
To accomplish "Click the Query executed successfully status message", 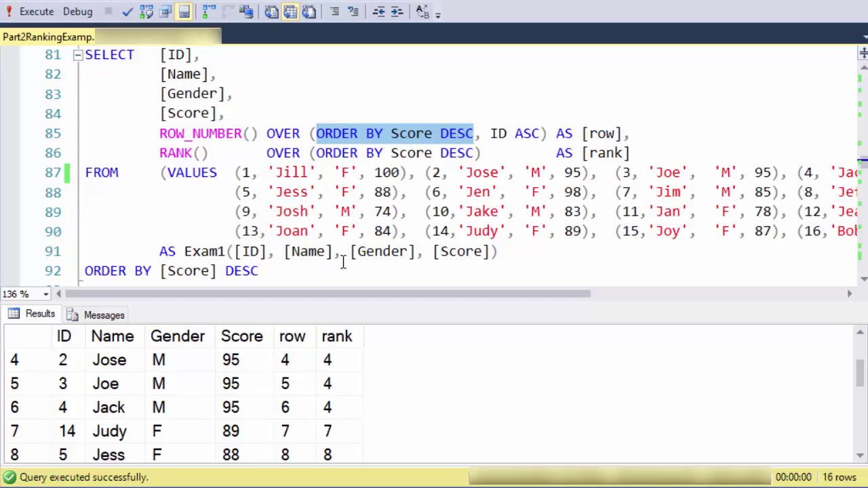I will (84, 477).
